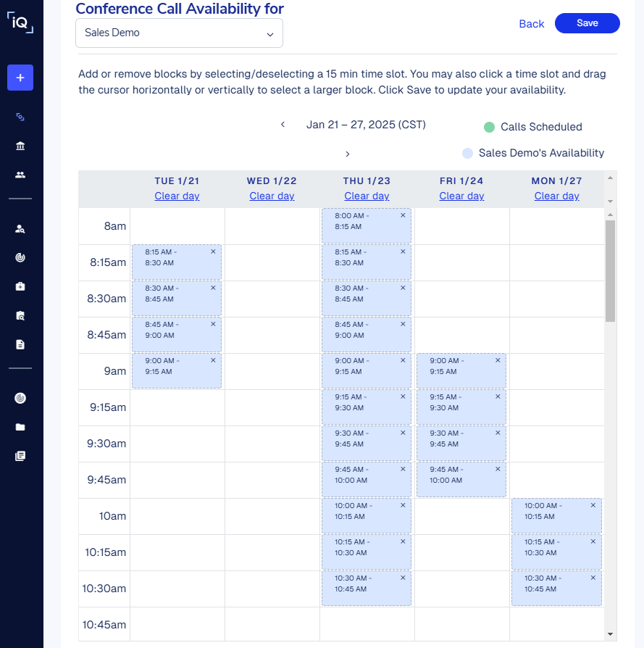Remove the Mon 10:00 AM - 10:15 AM block
Viewport: 644px width, 648px height.
point(593,505)
